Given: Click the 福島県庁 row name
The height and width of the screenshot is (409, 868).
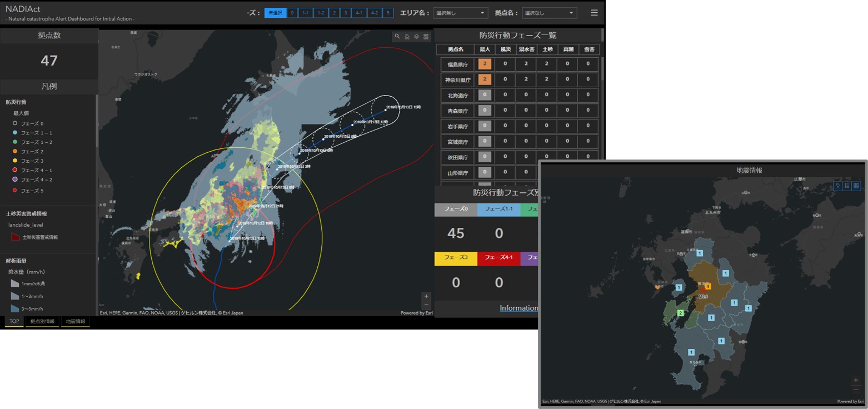Looking at the screenshot, I should [x=458, y=64].
